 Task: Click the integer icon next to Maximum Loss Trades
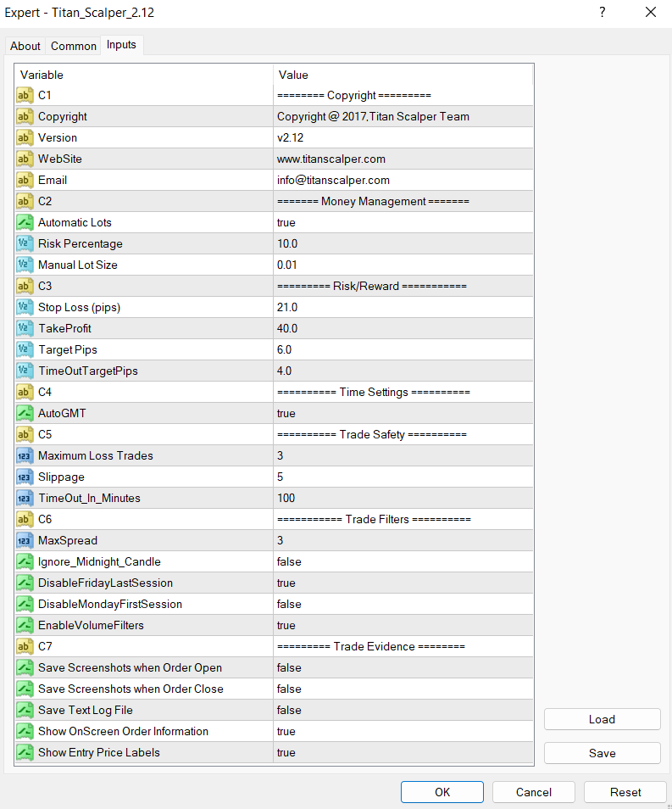[x=25, y=455]
